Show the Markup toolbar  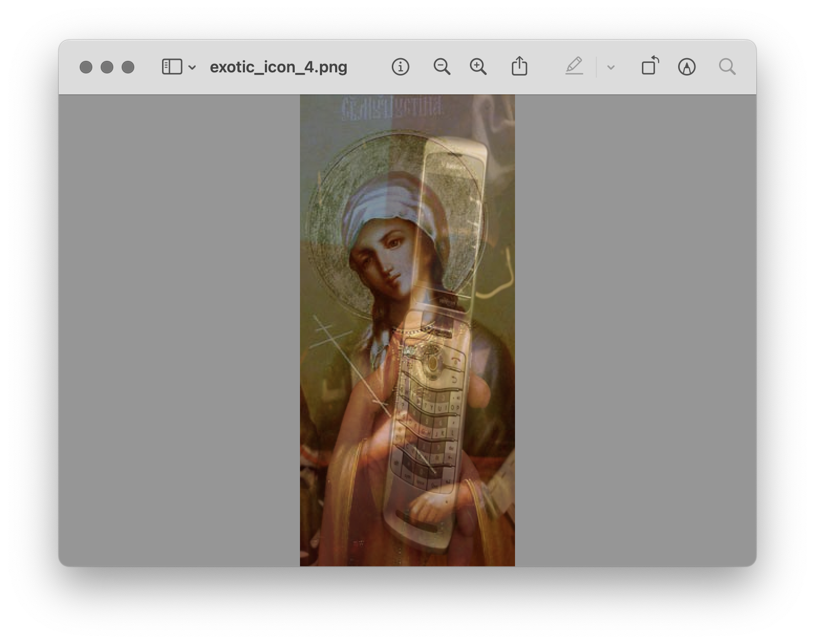(687, 67)
